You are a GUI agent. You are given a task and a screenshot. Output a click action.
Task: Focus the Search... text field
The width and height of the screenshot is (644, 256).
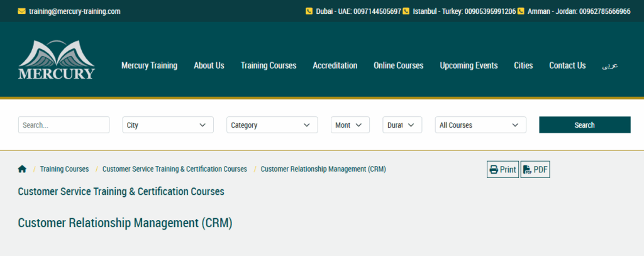click(64, 125)
